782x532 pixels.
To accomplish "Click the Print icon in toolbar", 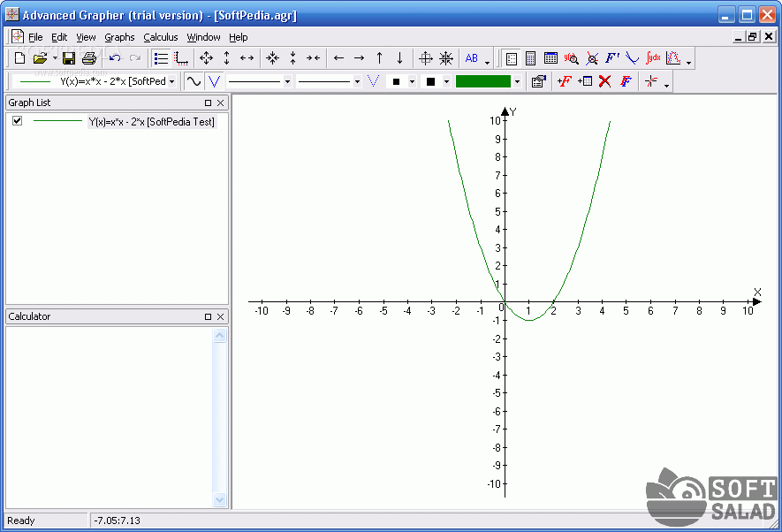I will tap(89, 58).
